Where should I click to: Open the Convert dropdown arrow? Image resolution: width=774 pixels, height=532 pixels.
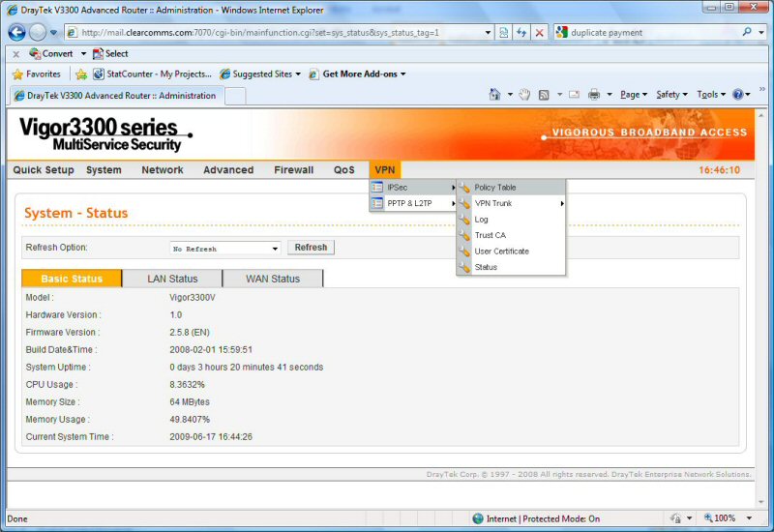83,54
